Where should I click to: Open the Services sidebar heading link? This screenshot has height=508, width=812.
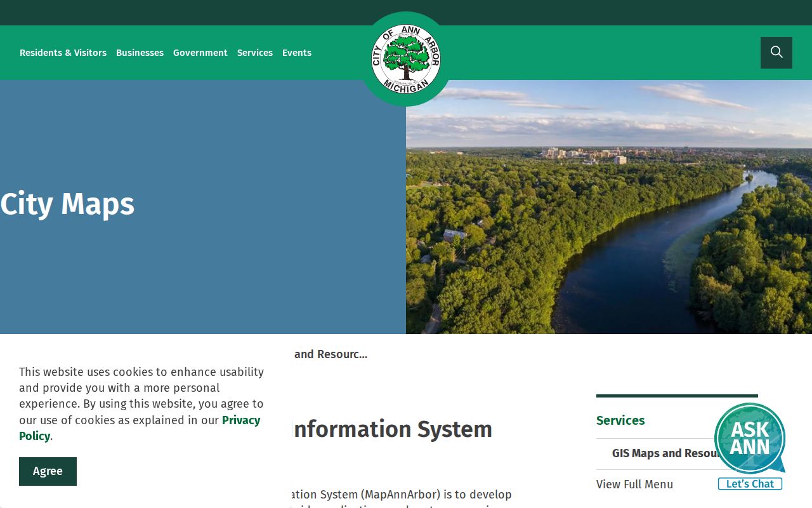[620, 420]
